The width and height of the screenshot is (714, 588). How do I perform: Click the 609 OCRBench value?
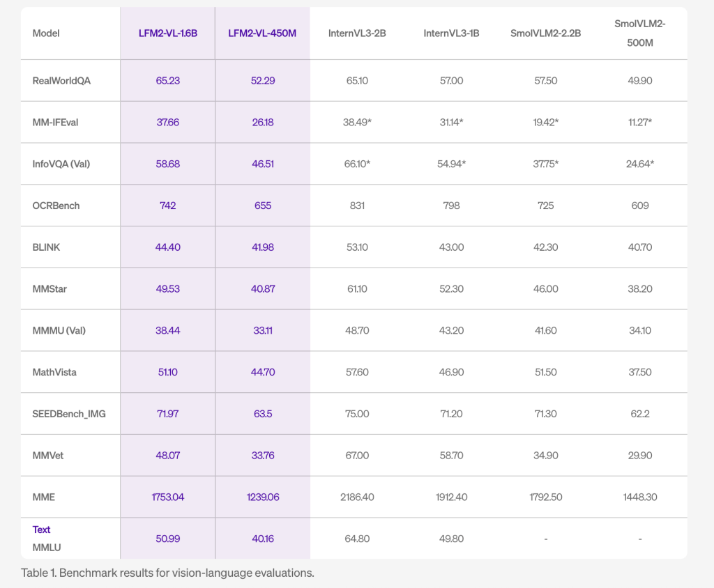click(x=640, y=206)
